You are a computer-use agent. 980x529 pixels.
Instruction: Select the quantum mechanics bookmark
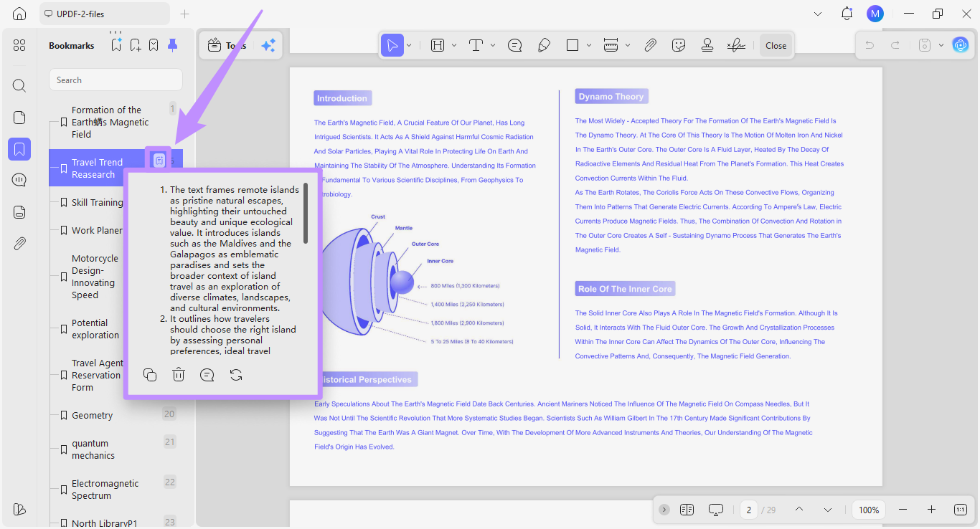(115, 449)
